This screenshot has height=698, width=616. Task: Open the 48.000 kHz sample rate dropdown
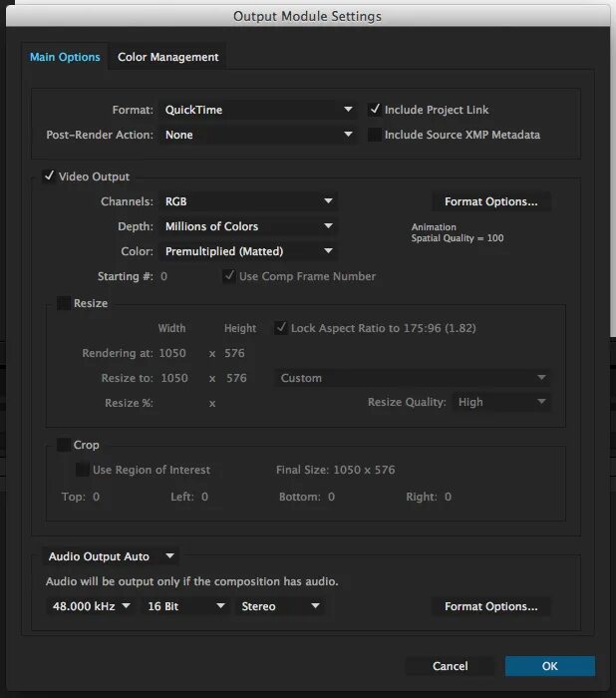91,606
